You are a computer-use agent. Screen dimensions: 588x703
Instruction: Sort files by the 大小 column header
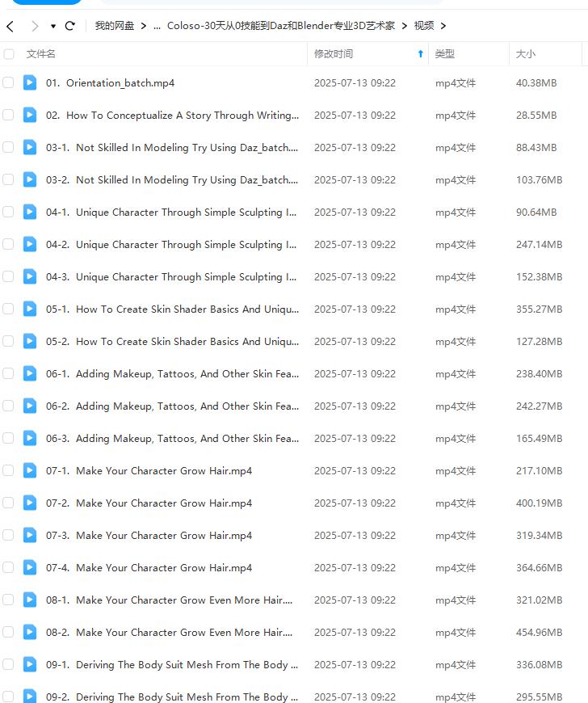[x=526, y=54]
